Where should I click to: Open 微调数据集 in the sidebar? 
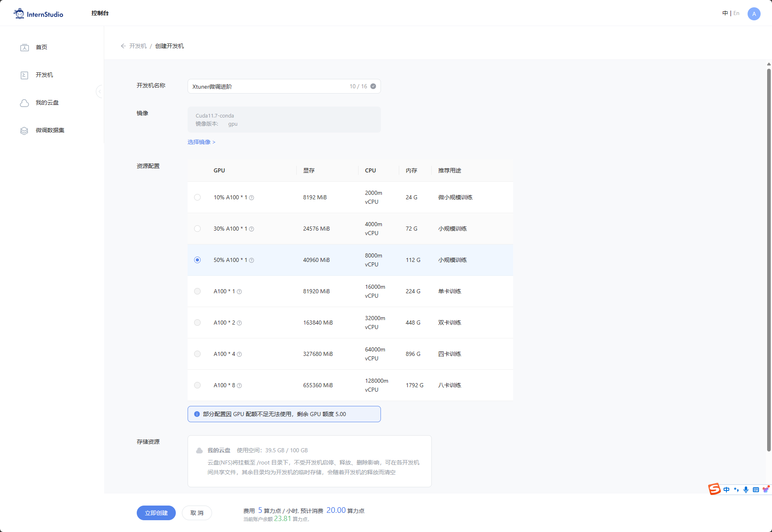(50, 131)
